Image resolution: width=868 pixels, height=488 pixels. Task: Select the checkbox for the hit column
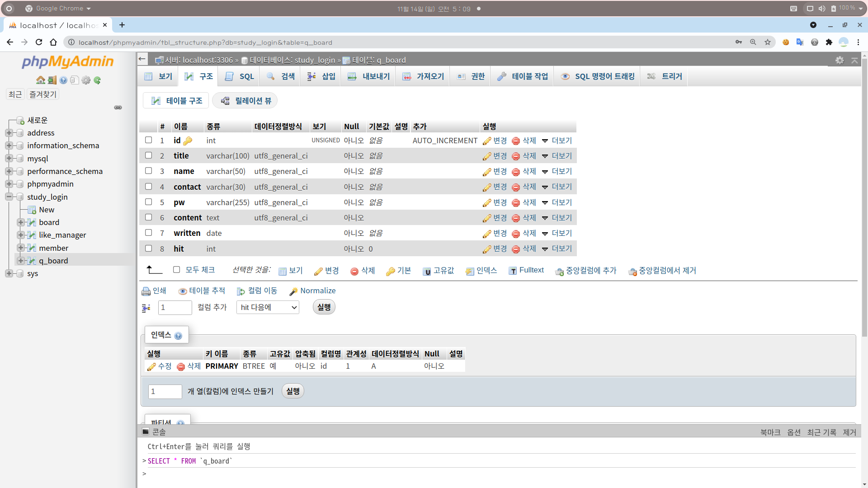tap(148, 249)
